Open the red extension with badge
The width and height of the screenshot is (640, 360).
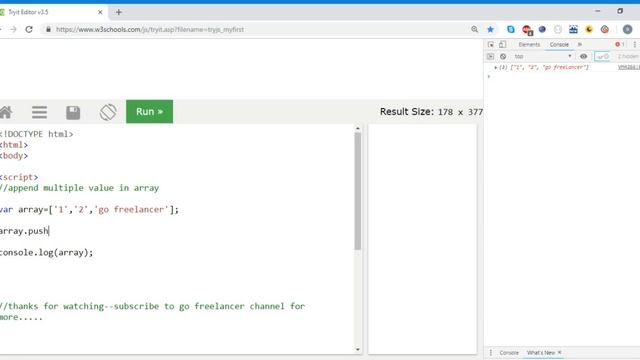527,30
